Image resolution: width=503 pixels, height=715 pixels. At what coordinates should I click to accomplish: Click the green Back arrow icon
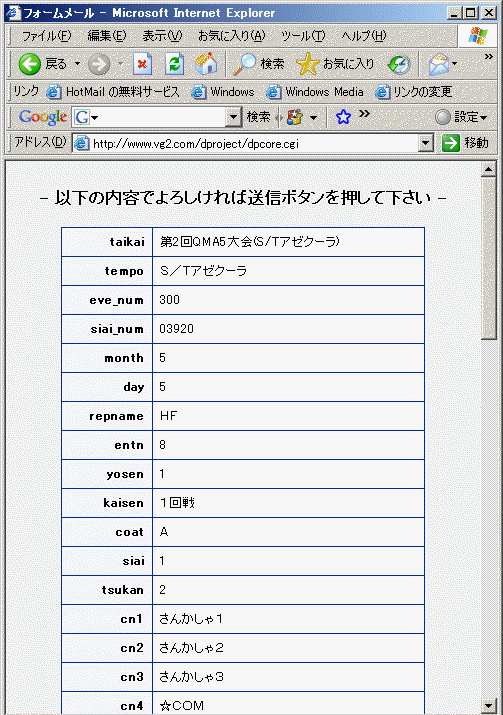coord(30,64)
